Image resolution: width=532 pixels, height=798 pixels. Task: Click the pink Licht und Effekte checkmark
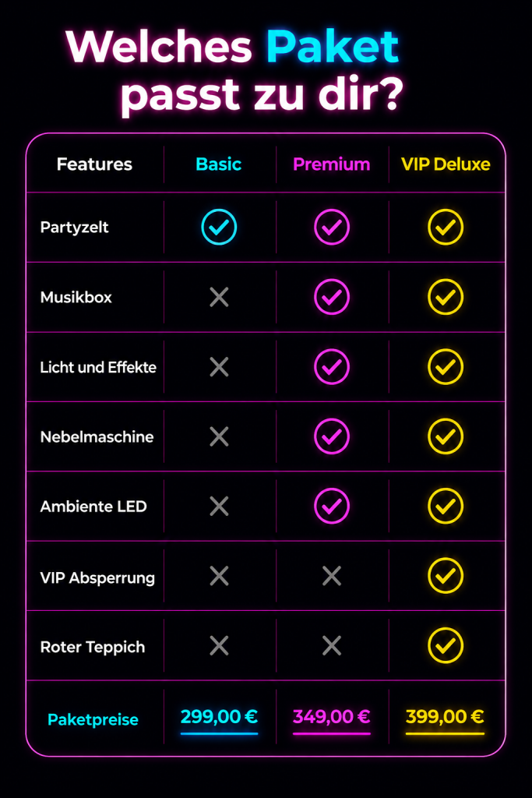[x=332, y=366]
